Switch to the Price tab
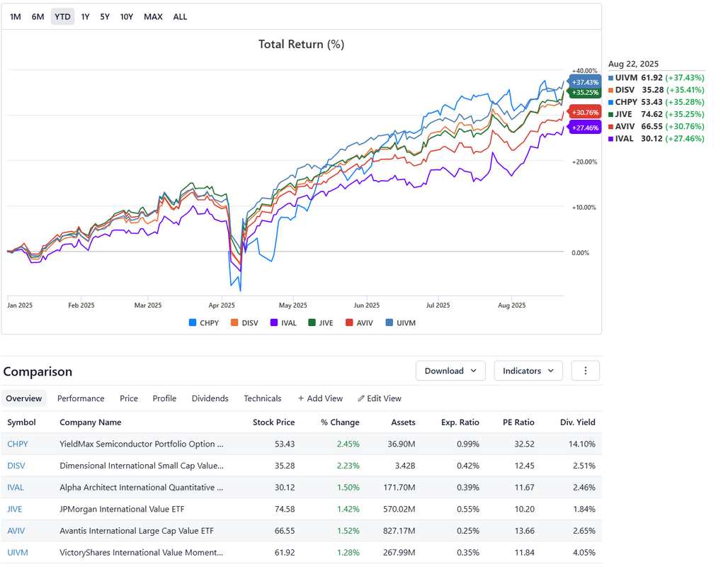This screenshot has width=728, height=567. 129,398
